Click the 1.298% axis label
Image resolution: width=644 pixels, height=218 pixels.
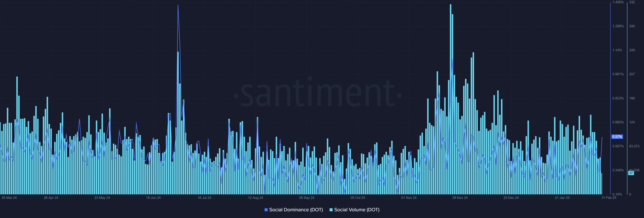tap(618, 26)
